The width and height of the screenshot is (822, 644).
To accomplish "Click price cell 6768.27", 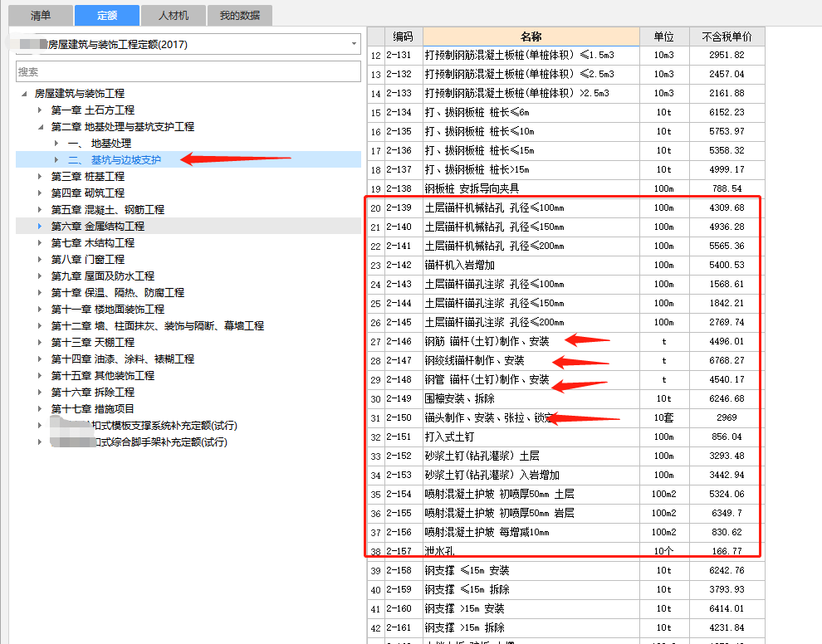I will [727, 360].
